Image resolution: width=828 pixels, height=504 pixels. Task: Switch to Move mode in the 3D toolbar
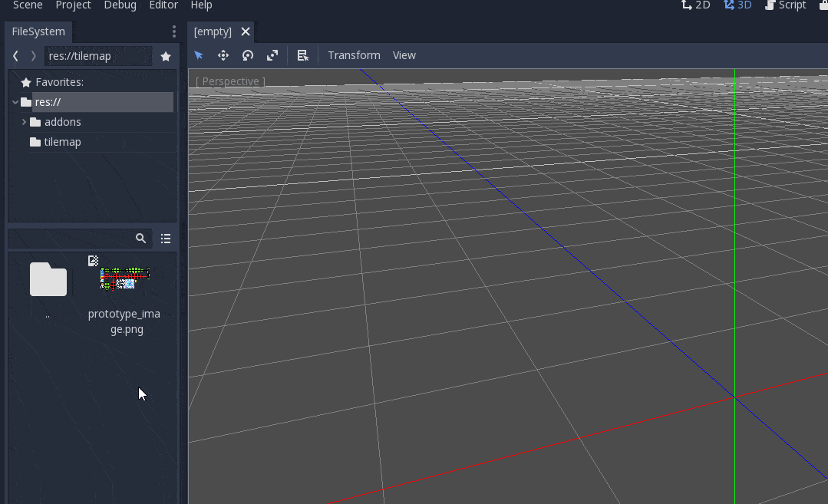tap(223, 54)
